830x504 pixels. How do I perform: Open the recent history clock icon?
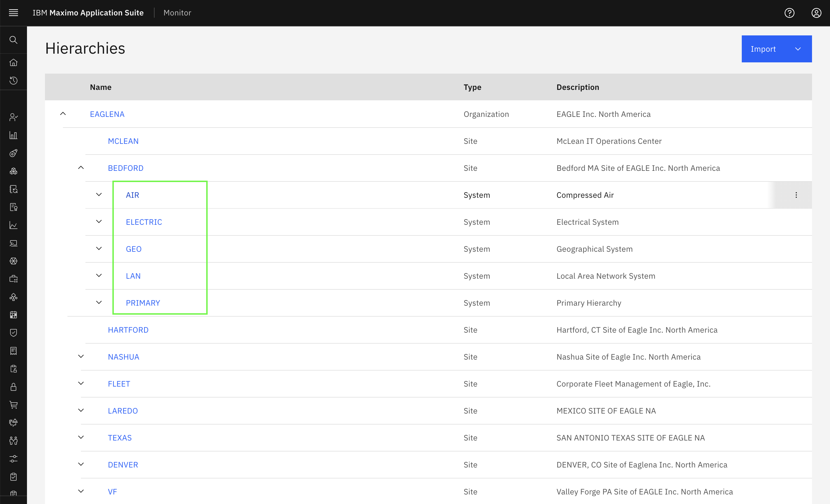pos(13,81)
